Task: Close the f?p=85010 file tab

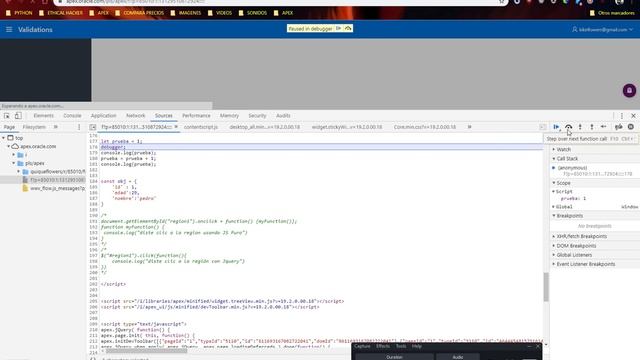Action: tap(176, 127)
